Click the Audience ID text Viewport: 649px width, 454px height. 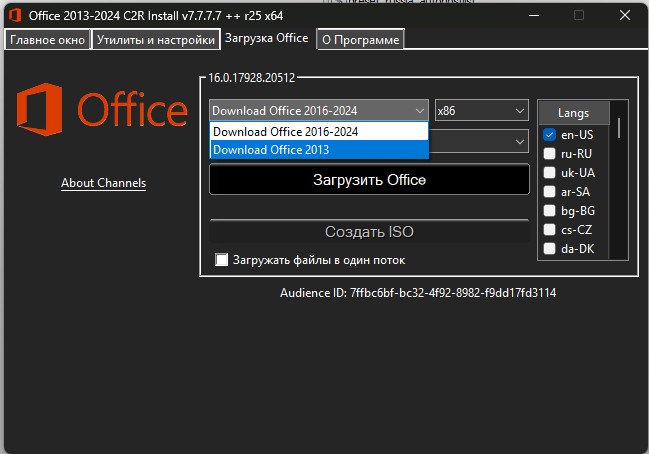[418, 293]
